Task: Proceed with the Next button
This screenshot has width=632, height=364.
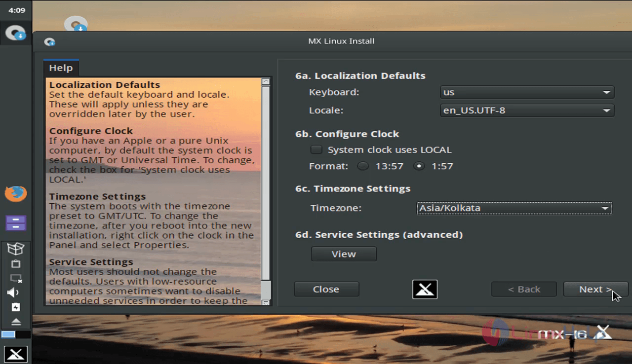Action: 595,290
